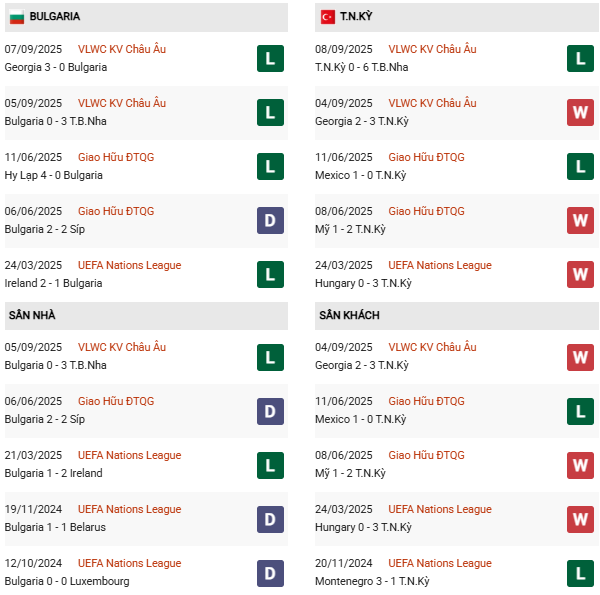This screenshot has height=595, width=600.
Task: Open VLWC KV Châu Âu link dated 07/09/2025
Action: [x=122, y=49]
